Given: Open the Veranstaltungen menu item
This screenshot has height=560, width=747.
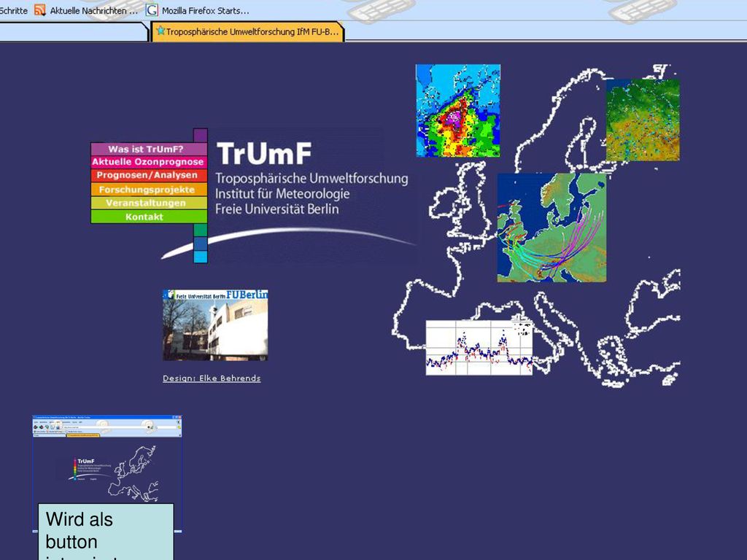Looking at the screenshot, I should tap(149, 203).
